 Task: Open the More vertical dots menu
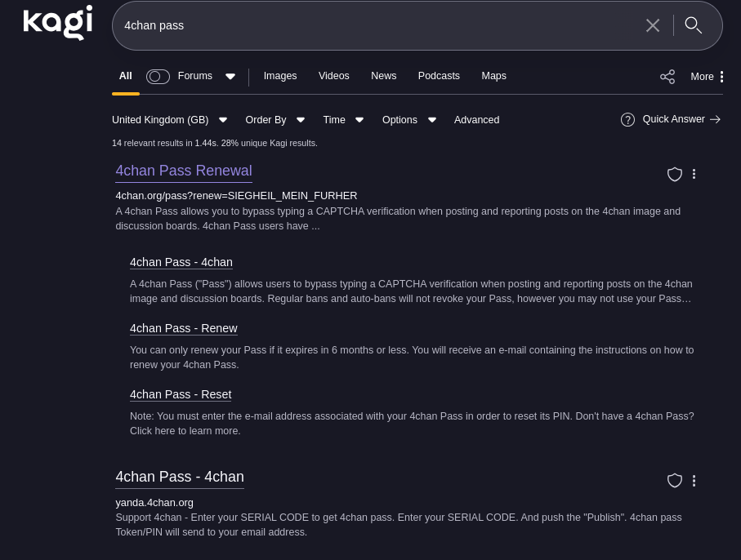click(x=721, y=77)
